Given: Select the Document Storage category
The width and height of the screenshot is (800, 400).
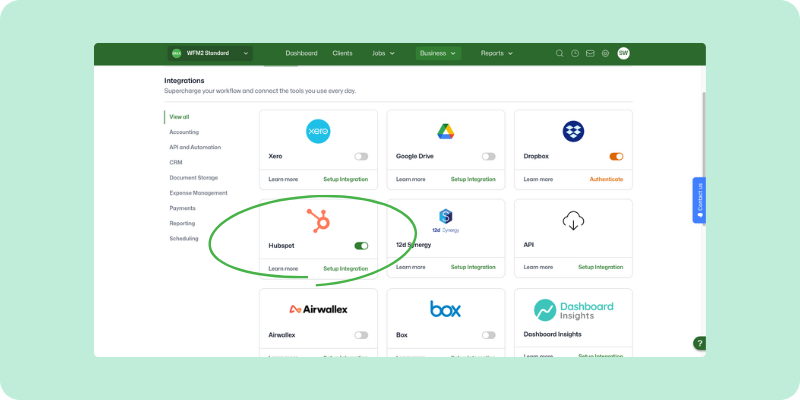Looking at the screenshot, I should (x=193, y=178).
